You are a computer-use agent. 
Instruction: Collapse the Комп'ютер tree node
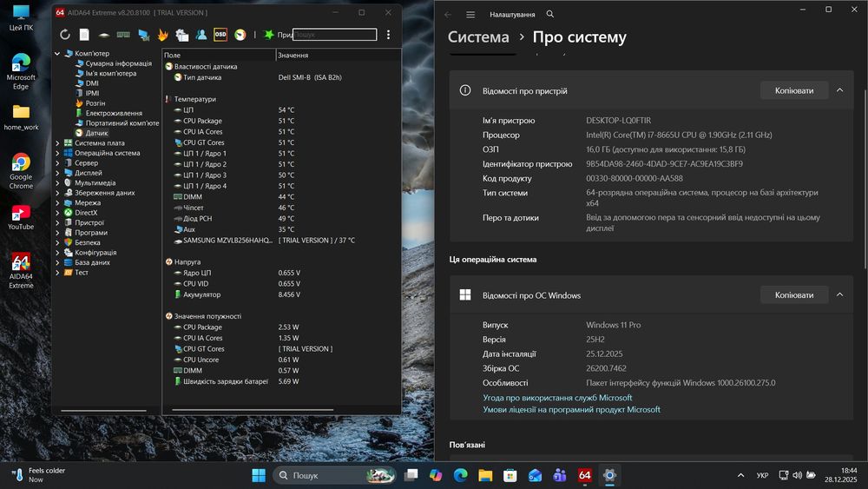click(57, 54)
